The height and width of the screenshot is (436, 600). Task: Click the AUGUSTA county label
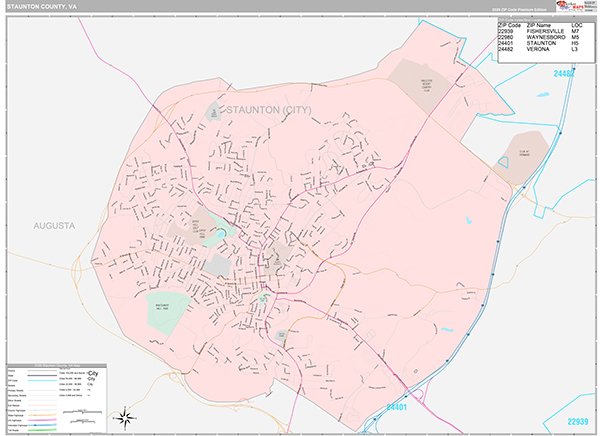coord(54,226)
